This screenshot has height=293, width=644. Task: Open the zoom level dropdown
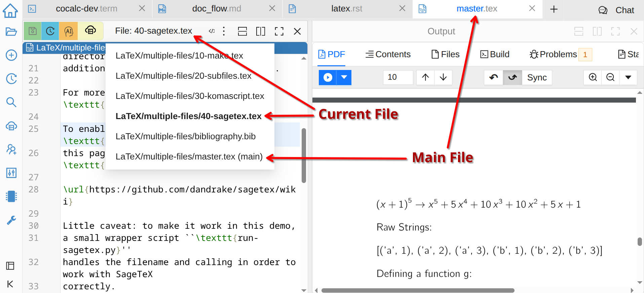(628, 77)
